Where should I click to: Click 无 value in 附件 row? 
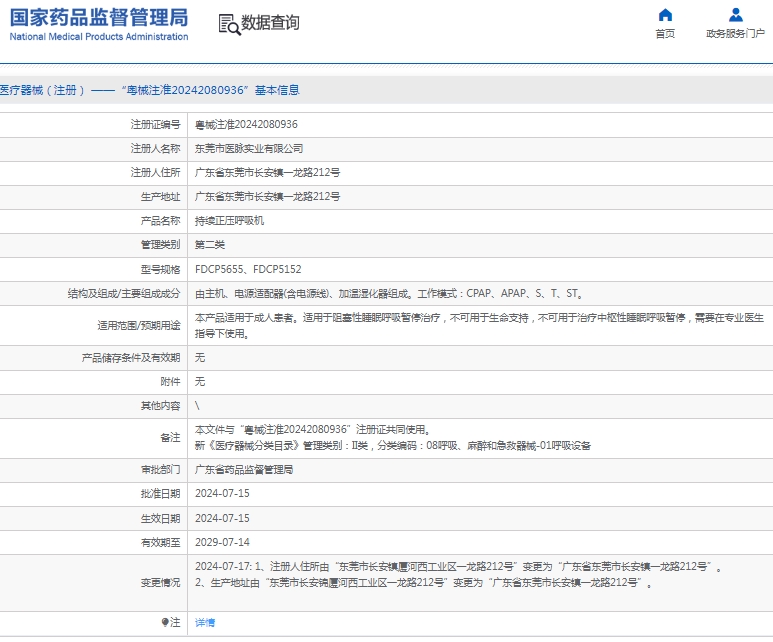point(200,382)
